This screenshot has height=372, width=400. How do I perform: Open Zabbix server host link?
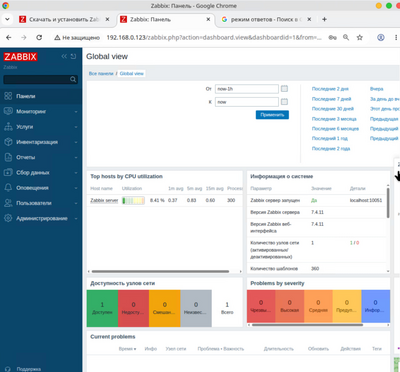point(104,200)
